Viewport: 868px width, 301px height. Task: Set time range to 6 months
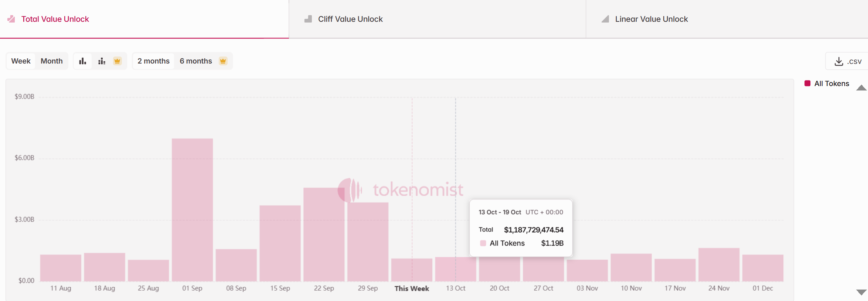196,61
